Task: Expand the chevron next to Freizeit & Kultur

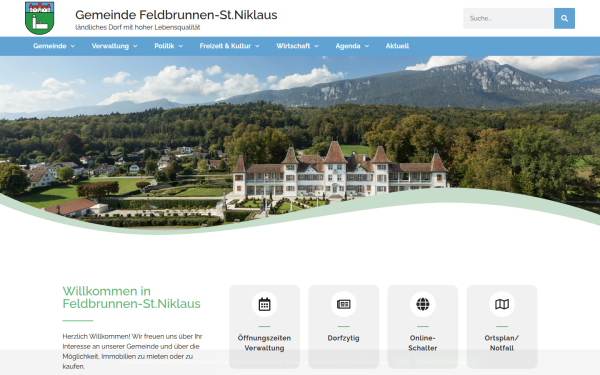Action: pyautogui.click(x=257, y=46)
